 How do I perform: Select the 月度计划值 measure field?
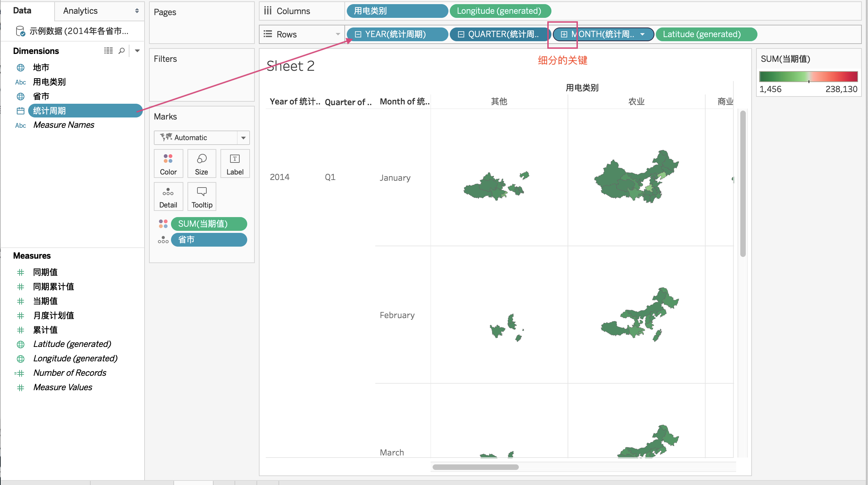pyautogui.click(x=54, y=316)
